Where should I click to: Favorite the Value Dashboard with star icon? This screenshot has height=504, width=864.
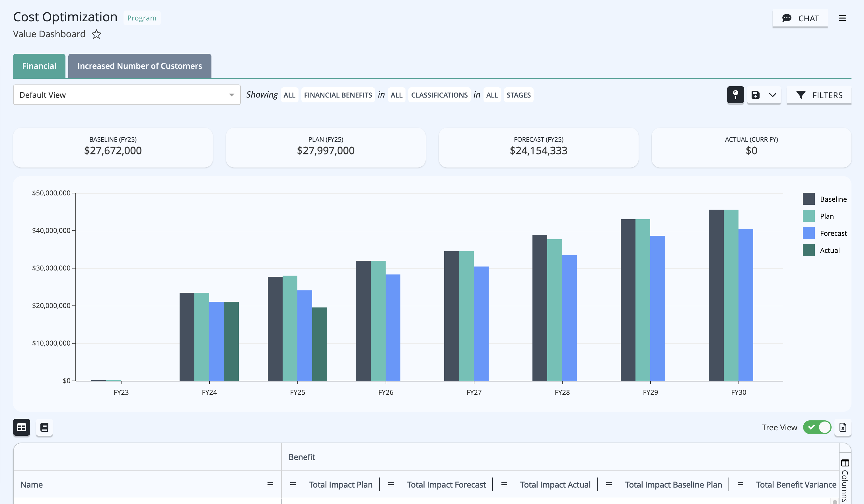(96, 34)
